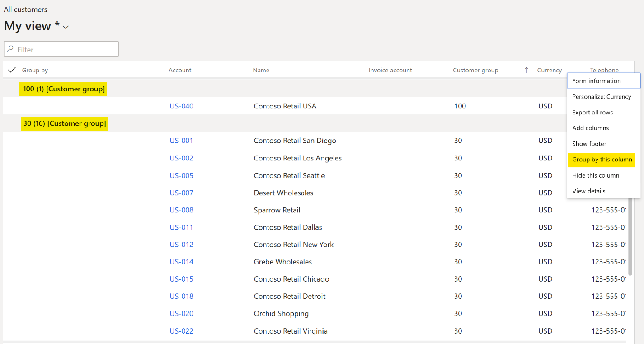Select Contoso Retail Dallas cell
The height and width of the screenshot is (344, 644).
pyautogui.click(x=288, y=227)
